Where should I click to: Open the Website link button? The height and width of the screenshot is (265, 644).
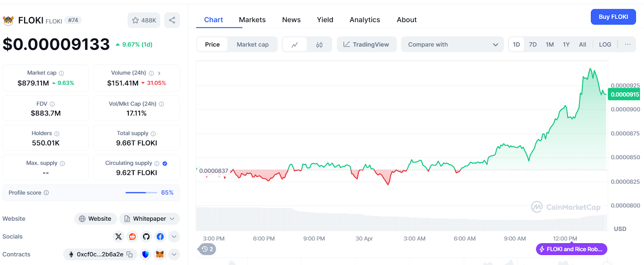(x=95, y=219)
